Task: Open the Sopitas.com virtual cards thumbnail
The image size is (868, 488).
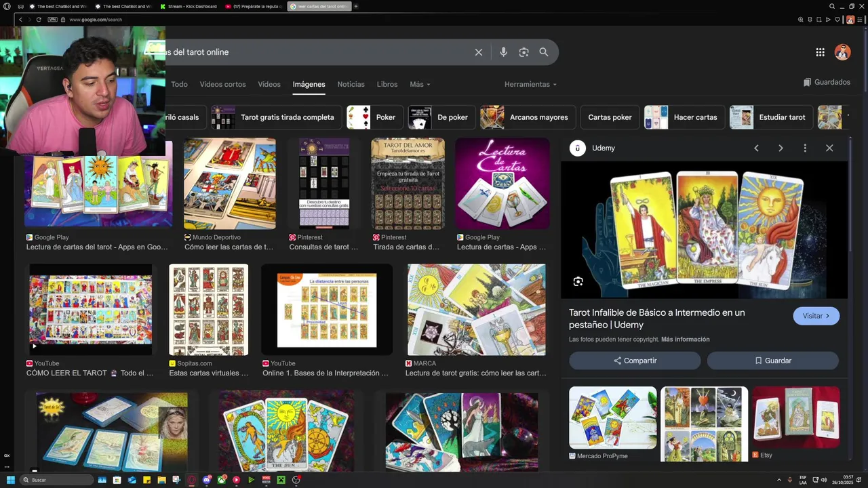Action: pyautogui.click(x=209, y=310)
